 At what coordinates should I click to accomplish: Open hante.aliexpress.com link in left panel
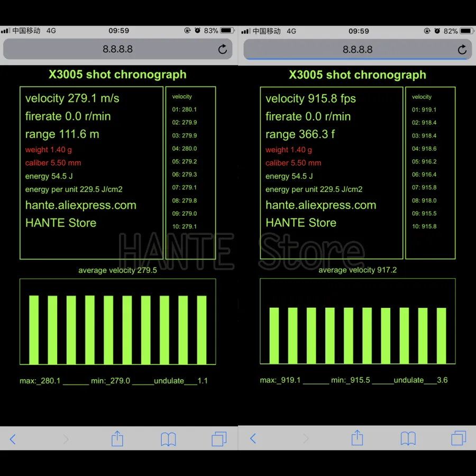tap(81, 205)
